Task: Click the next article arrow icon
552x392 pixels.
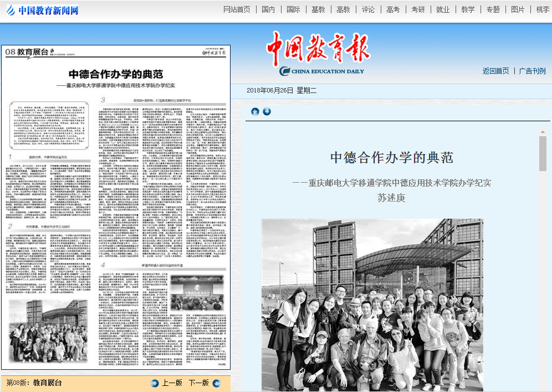Action: [x=267, y=112]
